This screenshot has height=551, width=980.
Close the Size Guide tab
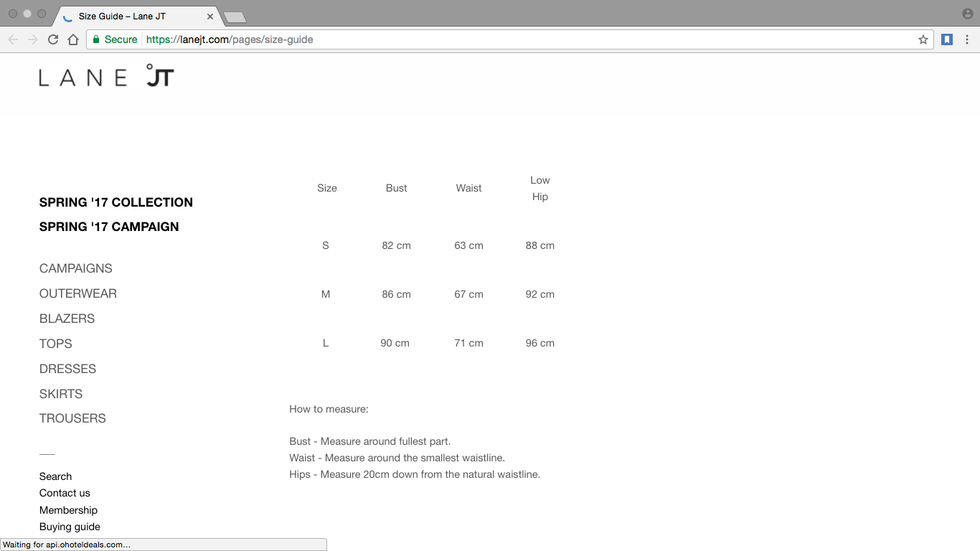tap(210, 16)
